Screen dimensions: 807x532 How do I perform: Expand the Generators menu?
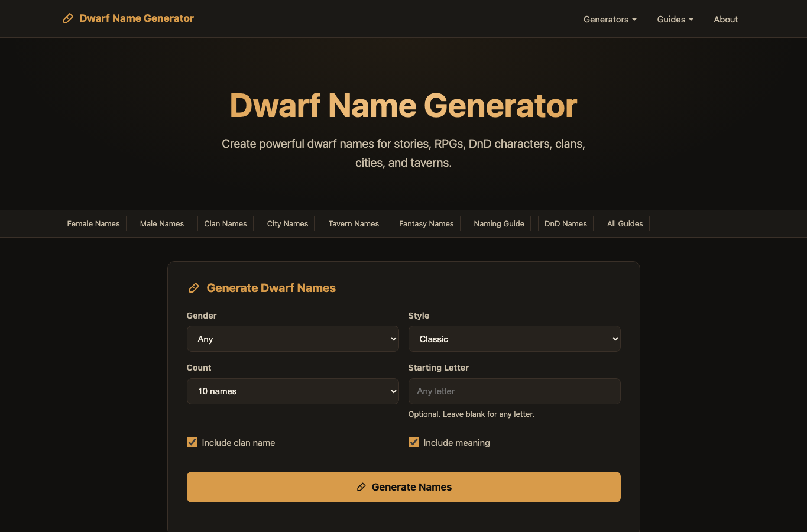click(x=610, y=20)
